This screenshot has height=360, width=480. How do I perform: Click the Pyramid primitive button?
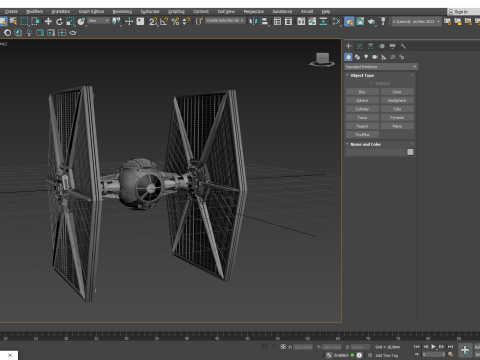click(x=397, y=118)
